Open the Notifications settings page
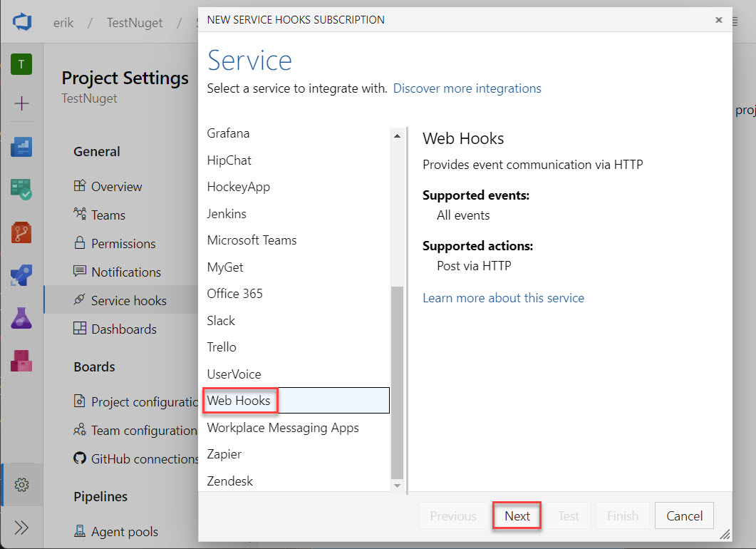This screenshot has height=549, width=756. (126, 272)
